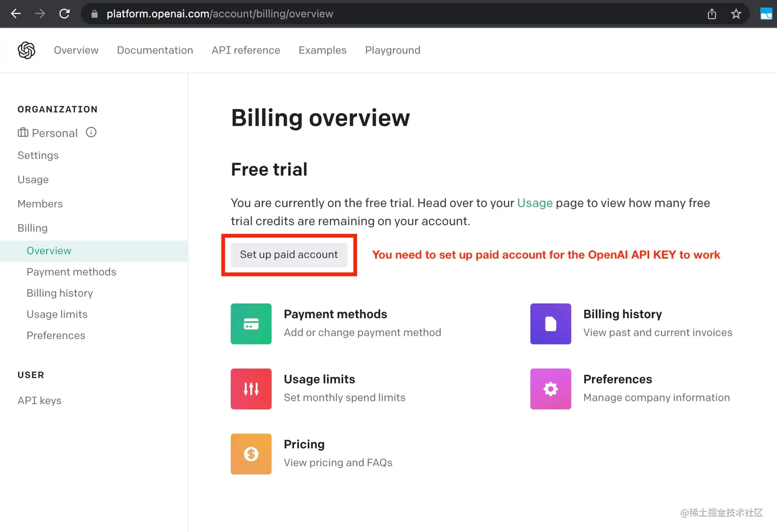Viewport: 777px width, 532px height.
Task: Click the blue browser extension icon
Action: [x=766, y=14]
